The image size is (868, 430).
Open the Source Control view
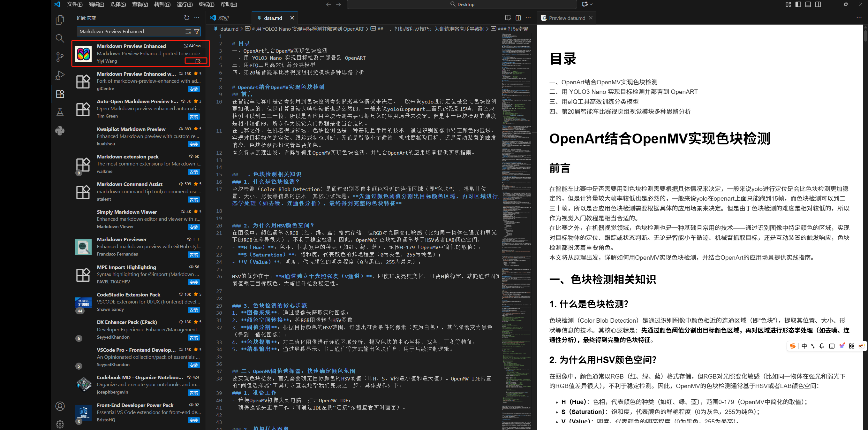click(x=60, y=57)
